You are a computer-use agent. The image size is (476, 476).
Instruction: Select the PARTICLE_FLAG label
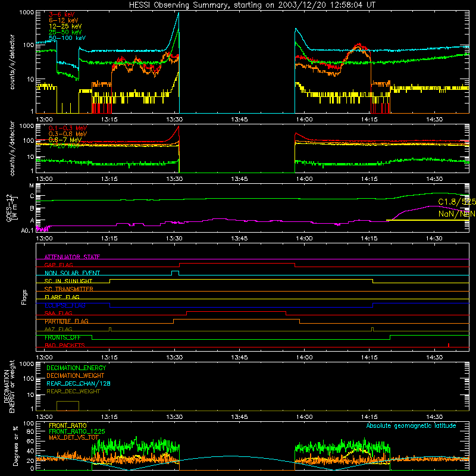coord(67,321)
